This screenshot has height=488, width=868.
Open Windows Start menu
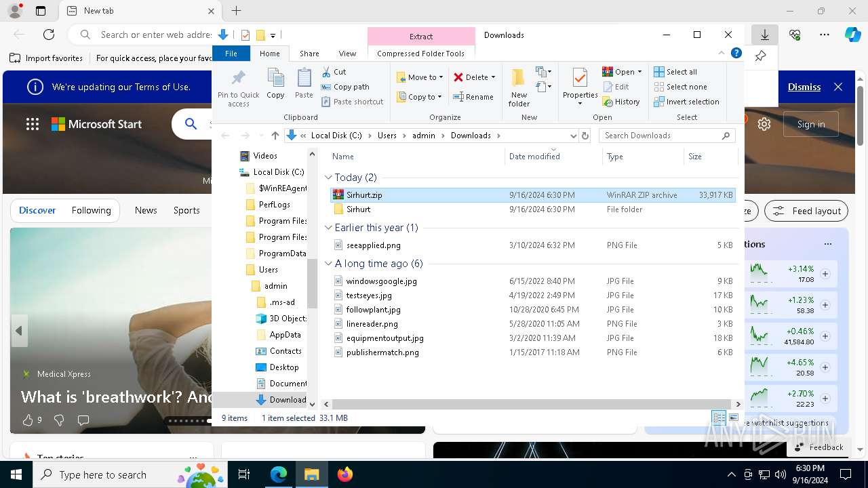(x=16, y=474)
